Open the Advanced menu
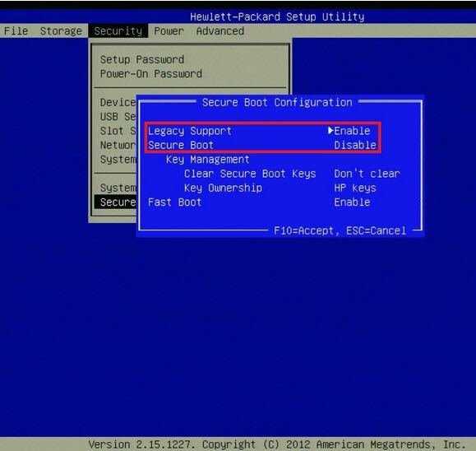This screenshot has width=476, height=451. (x=220, y=31)
